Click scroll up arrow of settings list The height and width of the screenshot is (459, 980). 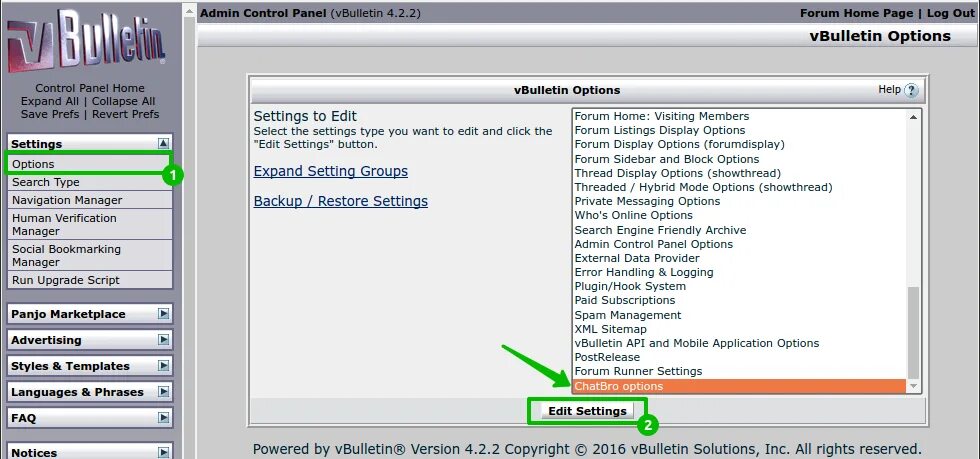(913, 117)
